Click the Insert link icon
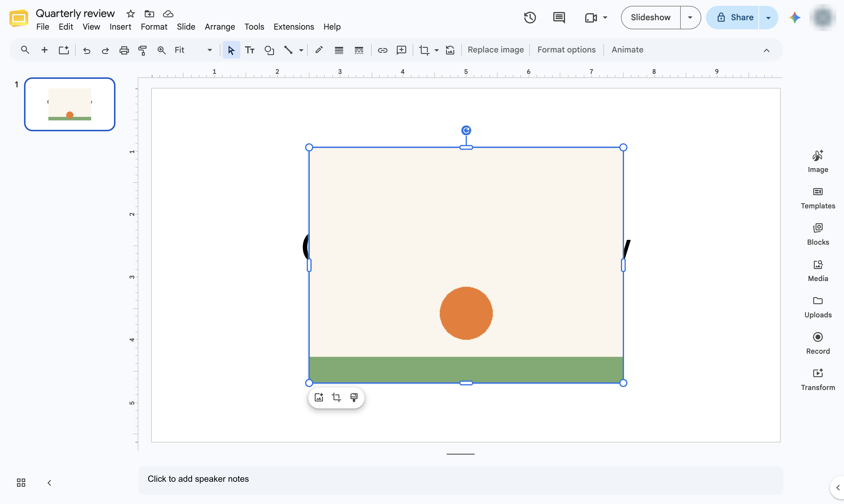Image resolution: width=844 pixels, height=504 pixels. pos(382,50)
